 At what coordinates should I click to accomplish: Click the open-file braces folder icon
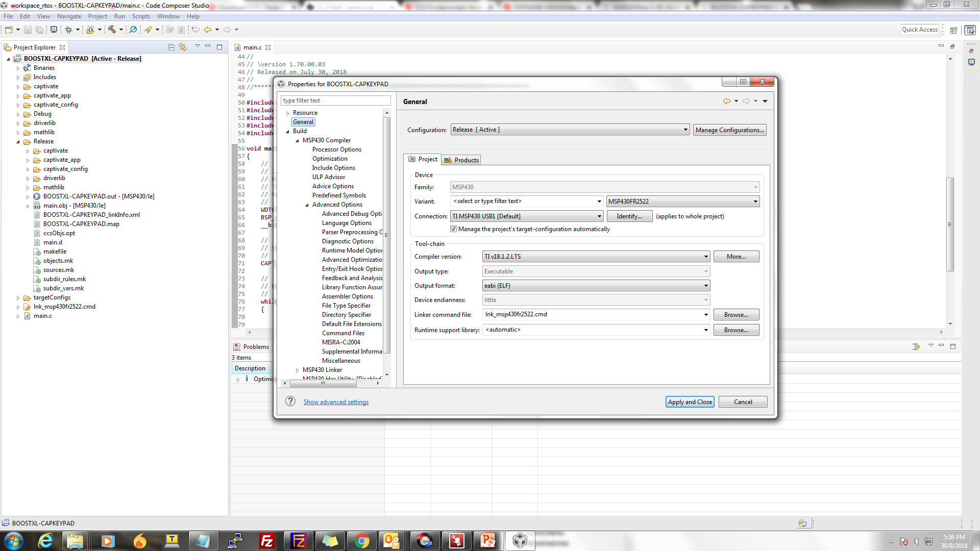tap(90, 30)
